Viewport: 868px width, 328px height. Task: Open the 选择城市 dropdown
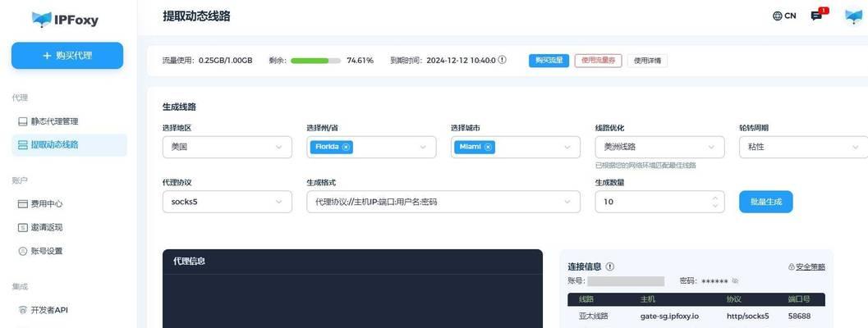point(516,147)
